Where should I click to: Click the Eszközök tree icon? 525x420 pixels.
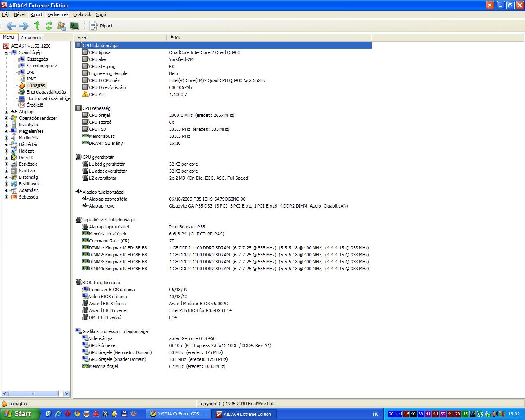pos(14,164)
